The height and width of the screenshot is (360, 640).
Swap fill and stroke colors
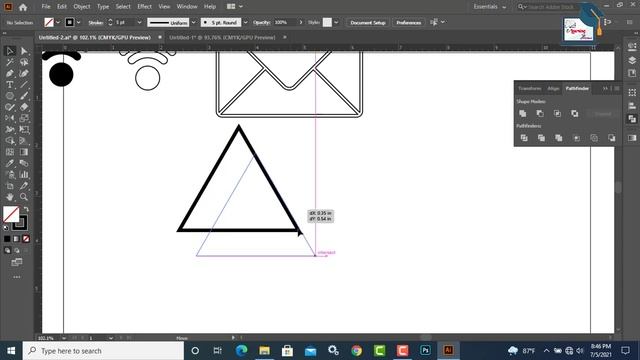pos(26,209)
